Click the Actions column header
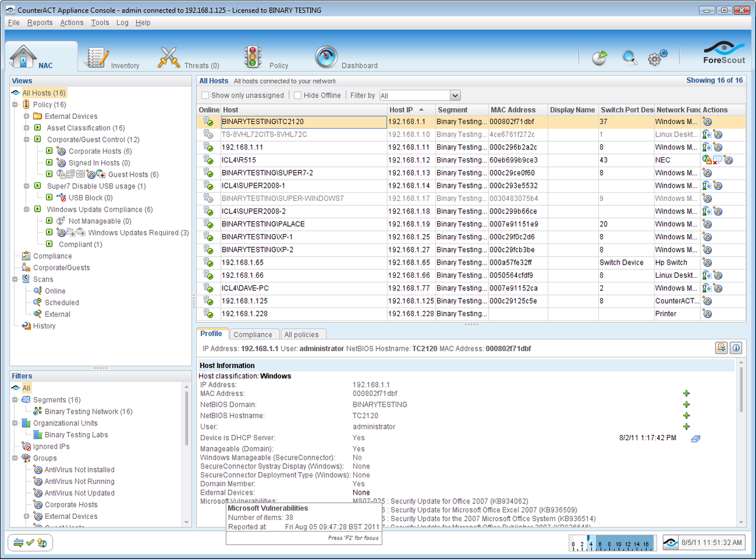756x559 pixels. coord(723,110)
